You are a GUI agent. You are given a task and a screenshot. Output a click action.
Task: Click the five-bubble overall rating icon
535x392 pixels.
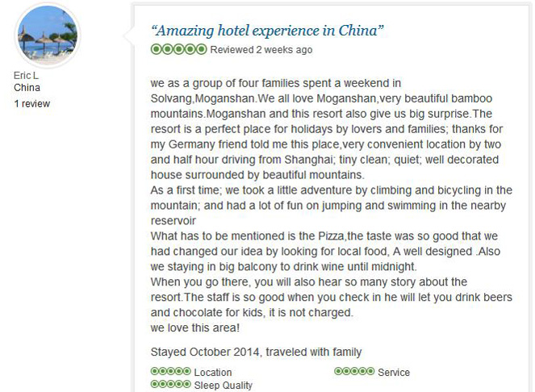[x=179, y=49]
